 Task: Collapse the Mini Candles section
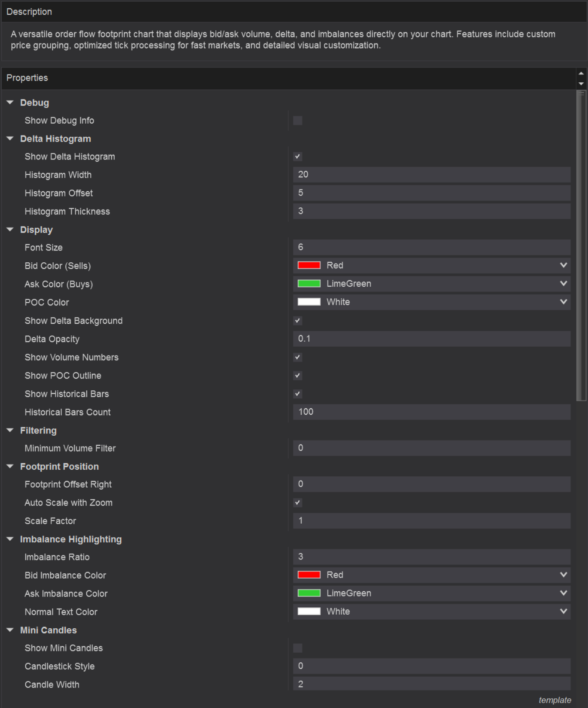tap(10, 630)
